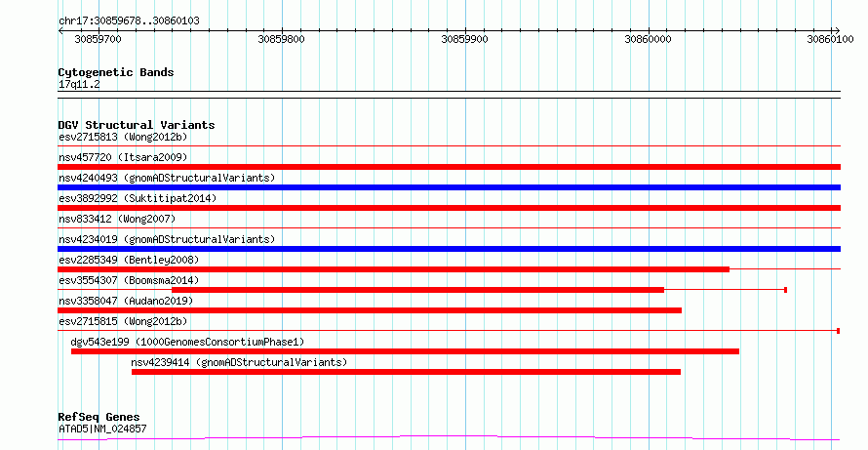This screenshot has height=450, width=868.
Task: Click the Cytogenetic Bands track heading
Action: point(116,72)
